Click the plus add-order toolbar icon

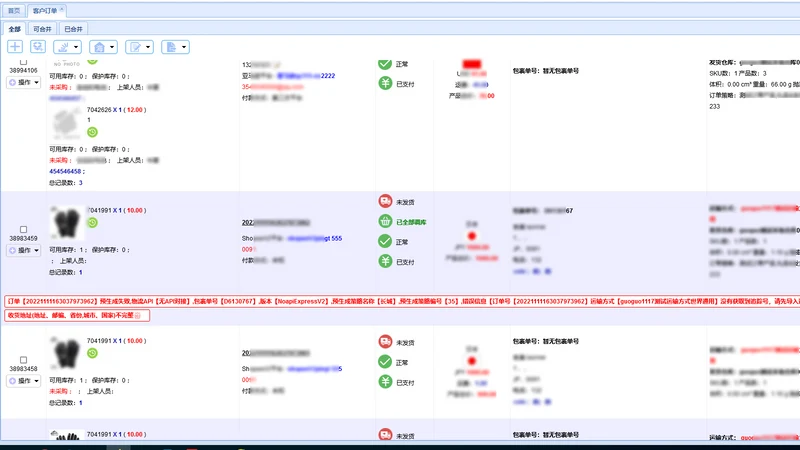pos(15,47)
